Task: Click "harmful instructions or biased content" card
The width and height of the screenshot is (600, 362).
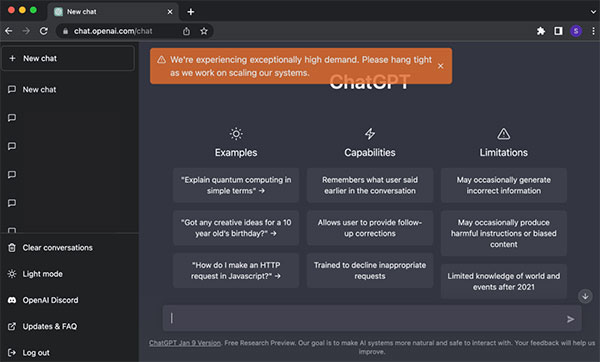Action: (x=504, y=233)
